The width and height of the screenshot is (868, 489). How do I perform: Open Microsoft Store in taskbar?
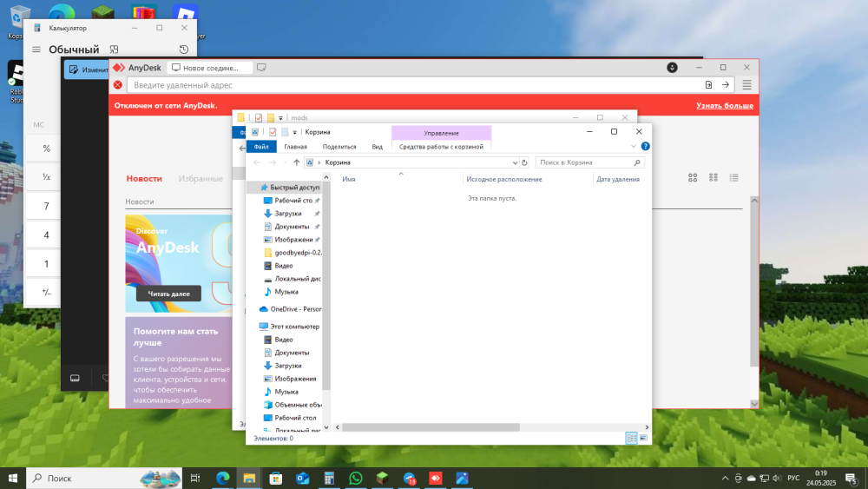click(x=276, y=478)
